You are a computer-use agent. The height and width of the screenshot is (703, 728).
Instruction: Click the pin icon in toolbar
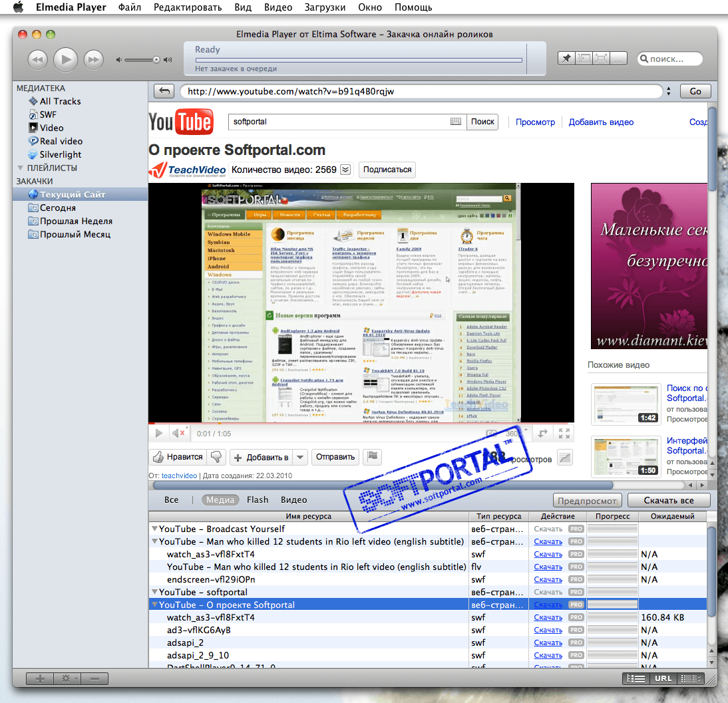[x=566, y=59]
